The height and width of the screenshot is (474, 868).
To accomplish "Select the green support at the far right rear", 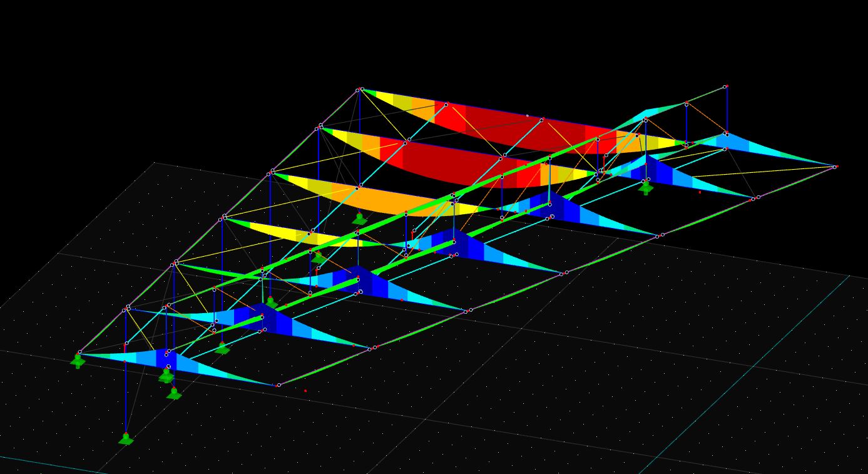I will [x=646, y=187].
